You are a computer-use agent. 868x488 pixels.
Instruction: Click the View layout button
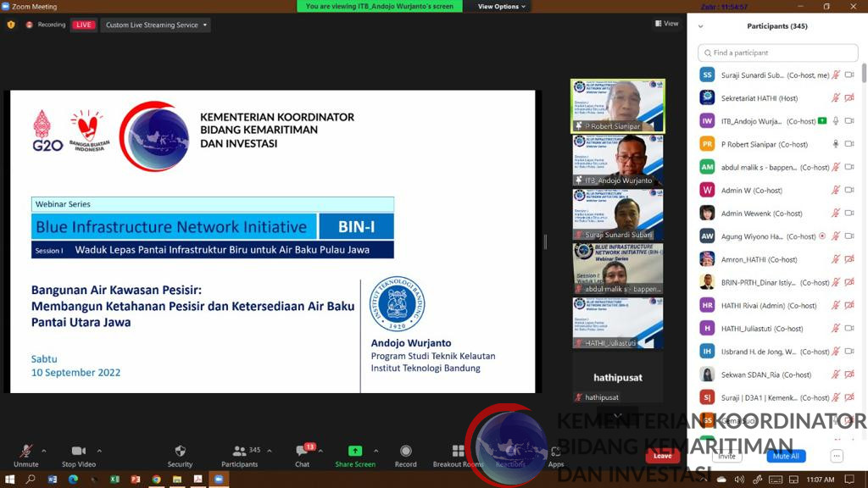tap(666, 23)
